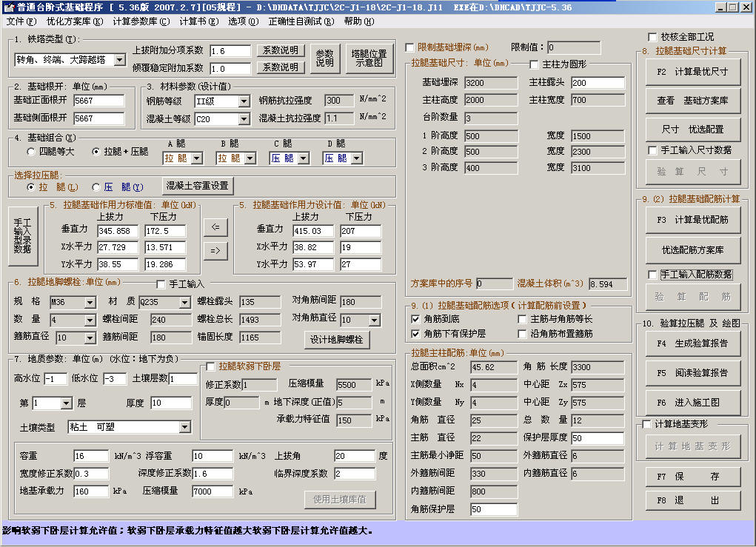Expand the D腿 压腿 dropdown
Viewport: 756px width, 547px height.
click(x=356, y=158)
